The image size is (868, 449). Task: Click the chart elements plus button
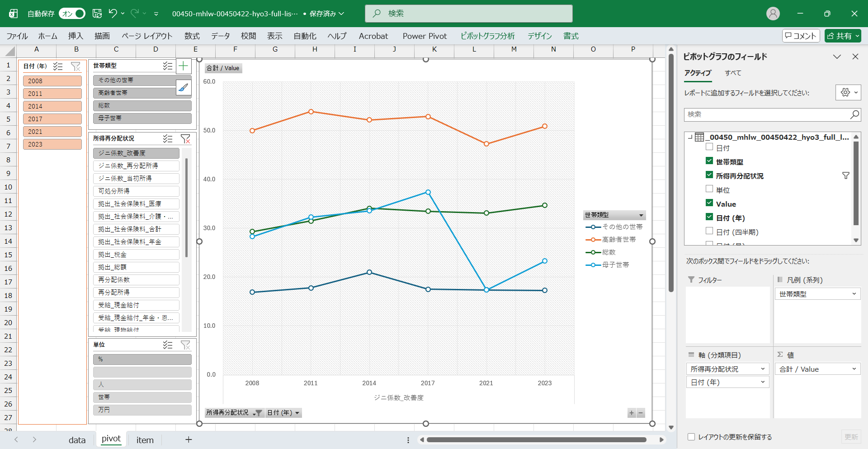183,66
